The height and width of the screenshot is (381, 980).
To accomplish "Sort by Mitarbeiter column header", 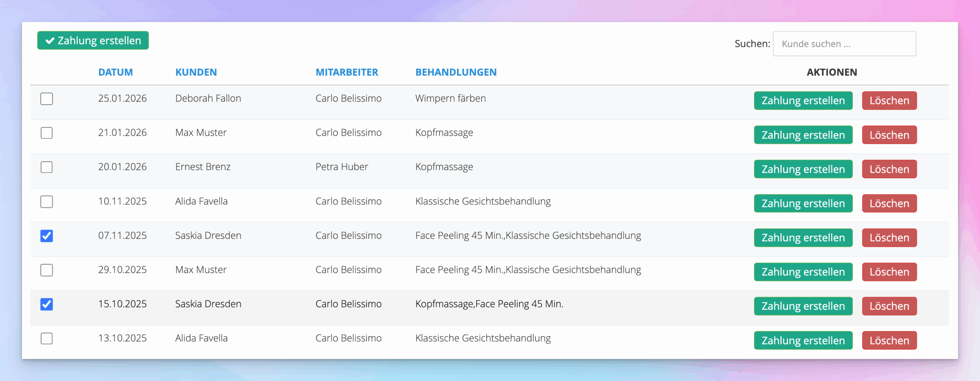I will [346, 72].
